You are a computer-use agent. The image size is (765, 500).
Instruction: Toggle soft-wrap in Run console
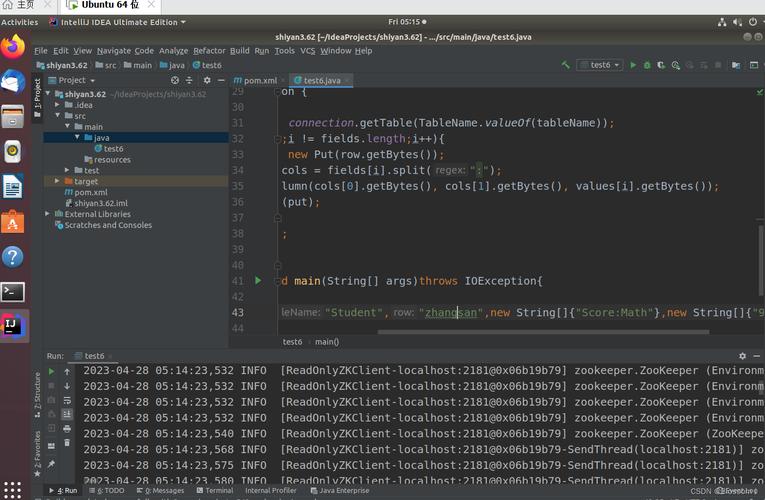coord(67,400)
